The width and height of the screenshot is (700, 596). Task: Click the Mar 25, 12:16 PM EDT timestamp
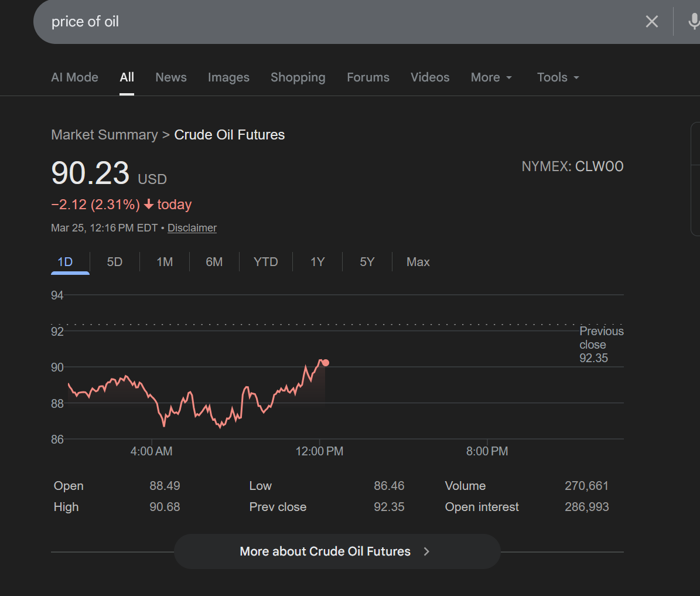pyautogui.click(x=104, y=228)
